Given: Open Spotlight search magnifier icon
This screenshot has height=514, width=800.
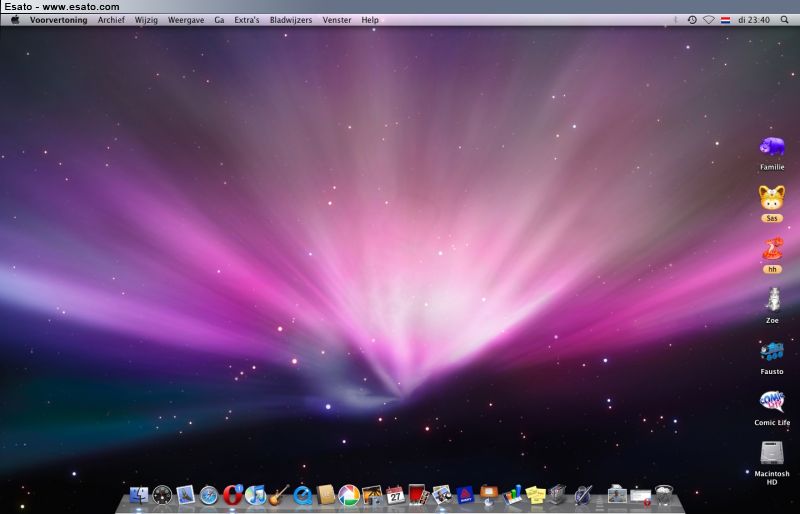Looking at the screenshot, I should pos(784,20).
